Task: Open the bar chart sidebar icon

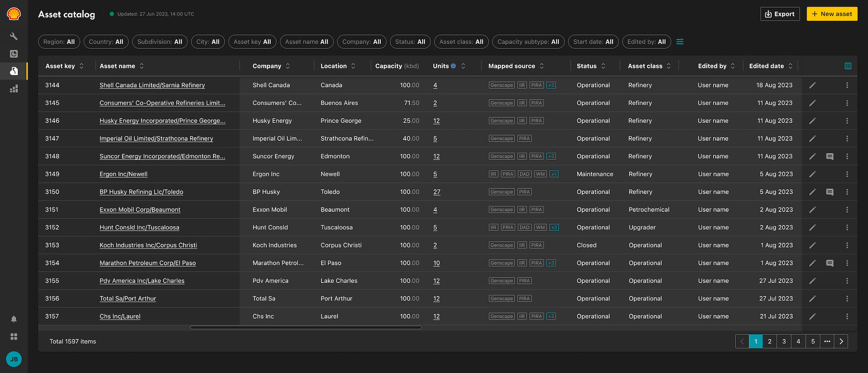Action: [14, 89]
